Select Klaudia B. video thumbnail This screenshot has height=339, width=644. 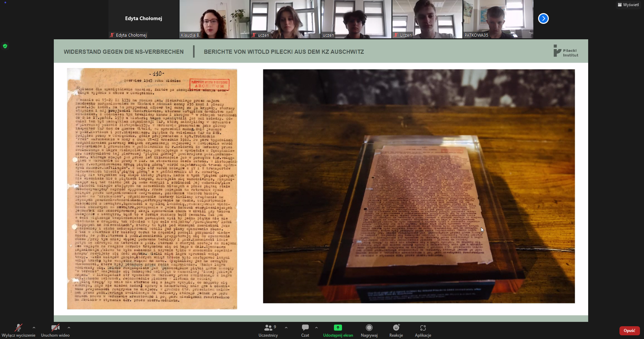(215, 19)
